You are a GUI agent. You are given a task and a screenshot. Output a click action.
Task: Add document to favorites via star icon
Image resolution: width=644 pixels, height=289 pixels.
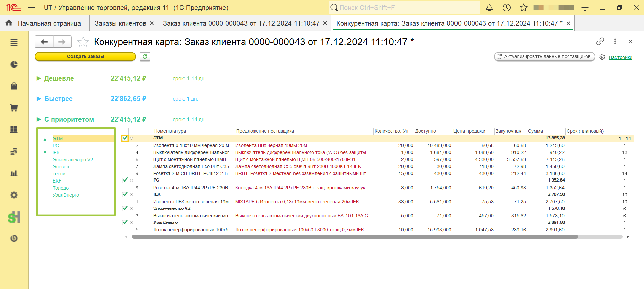pos(83,42)
